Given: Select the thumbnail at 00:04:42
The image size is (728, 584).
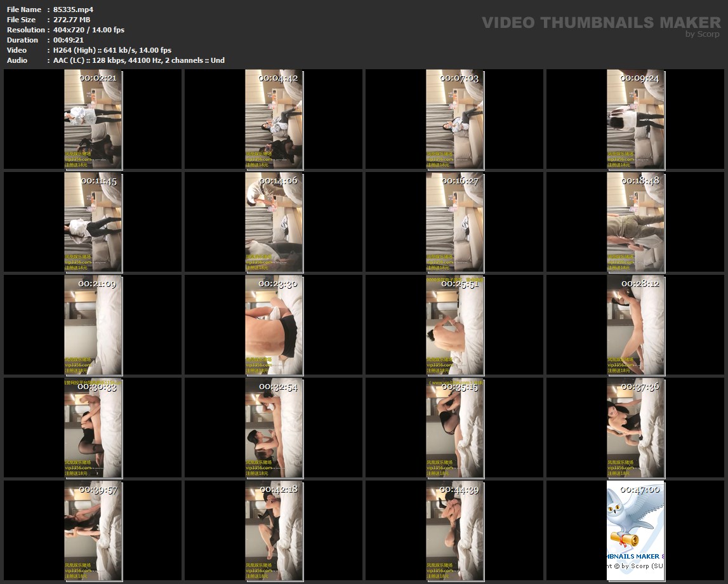Looking at the screenshot, I should pyautogui.click(x=274, y=119).
